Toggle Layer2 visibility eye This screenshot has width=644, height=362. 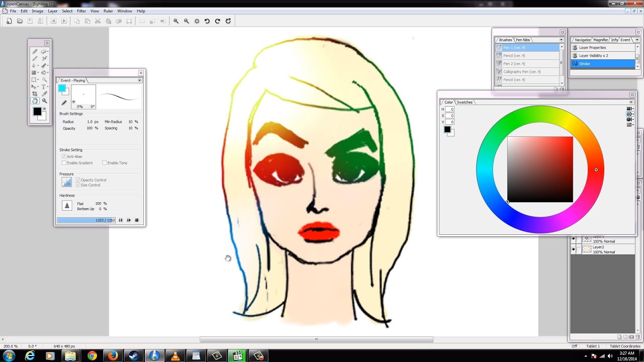(x=573, y=249)
